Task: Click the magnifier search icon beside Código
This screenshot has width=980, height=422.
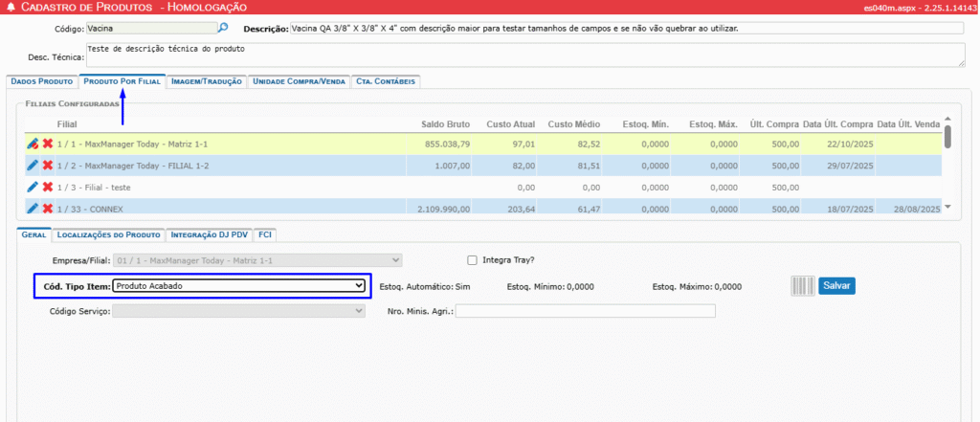Action: pyautogui.click(x=224, y=29)
